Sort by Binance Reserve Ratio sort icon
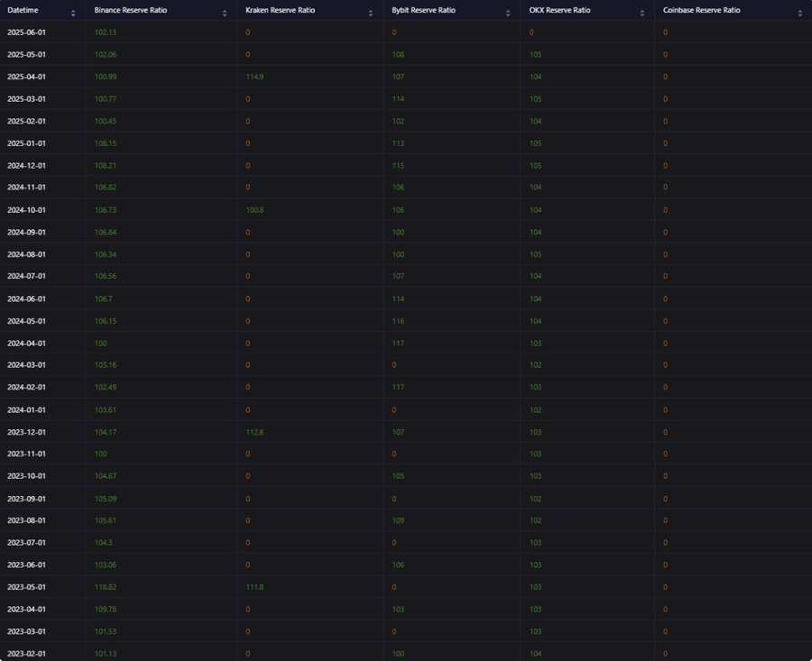This screenshot has height=661, width=812. (x=225, y=14)
